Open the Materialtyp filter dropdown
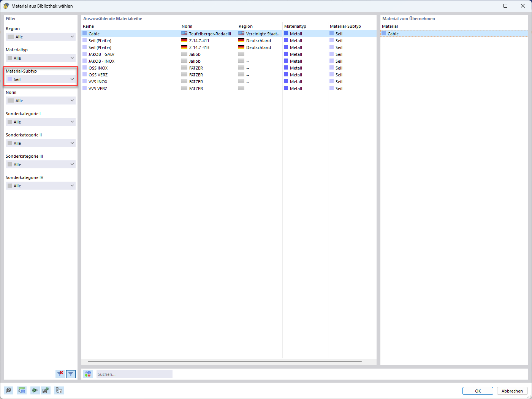Viewport: 532px width, 399px height. click(x=41, y=58)
